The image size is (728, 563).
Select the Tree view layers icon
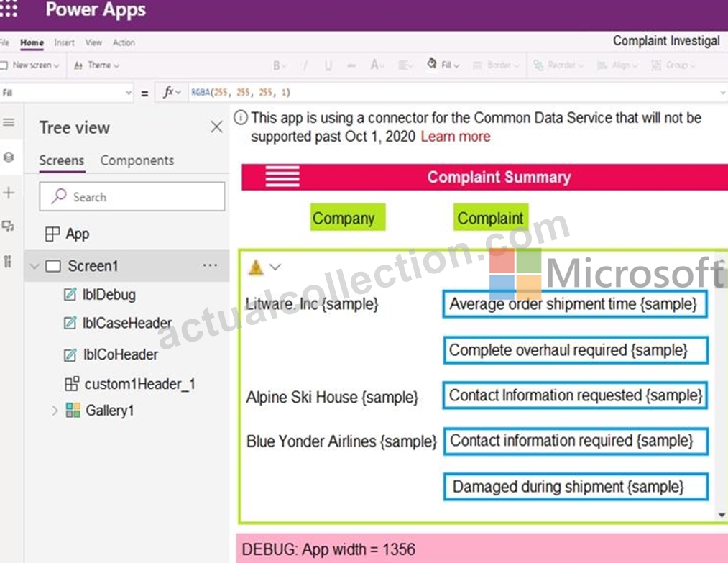click(9, 157)
